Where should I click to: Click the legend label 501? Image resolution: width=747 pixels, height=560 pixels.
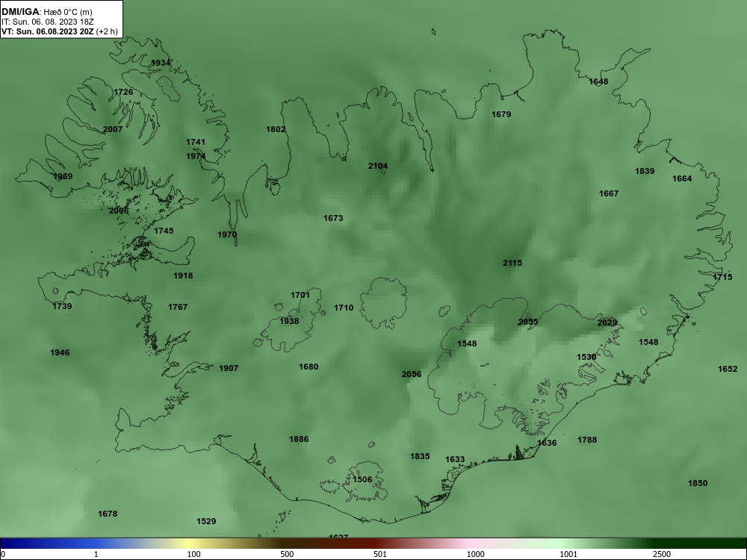(x=380, y=554)
